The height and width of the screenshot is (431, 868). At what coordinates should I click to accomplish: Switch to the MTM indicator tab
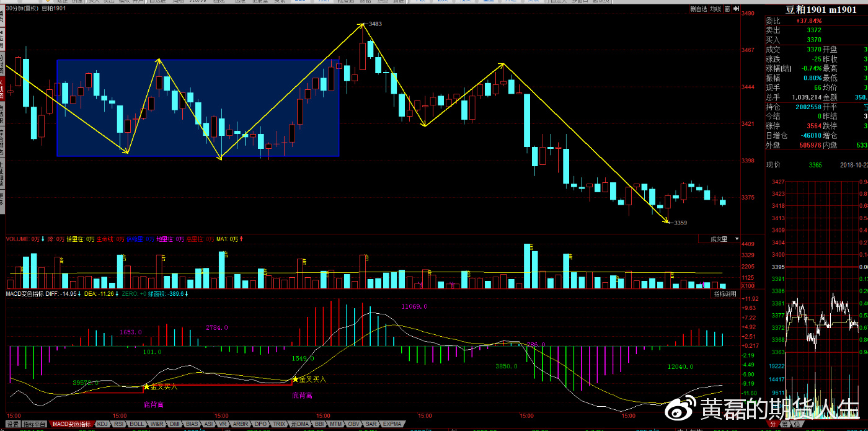click(337, 425)
